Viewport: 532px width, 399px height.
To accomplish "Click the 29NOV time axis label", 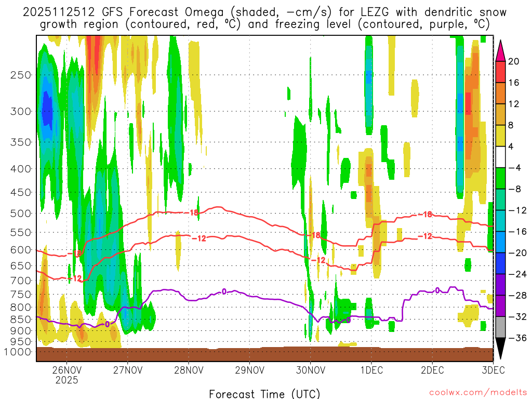I will [249, 370].
